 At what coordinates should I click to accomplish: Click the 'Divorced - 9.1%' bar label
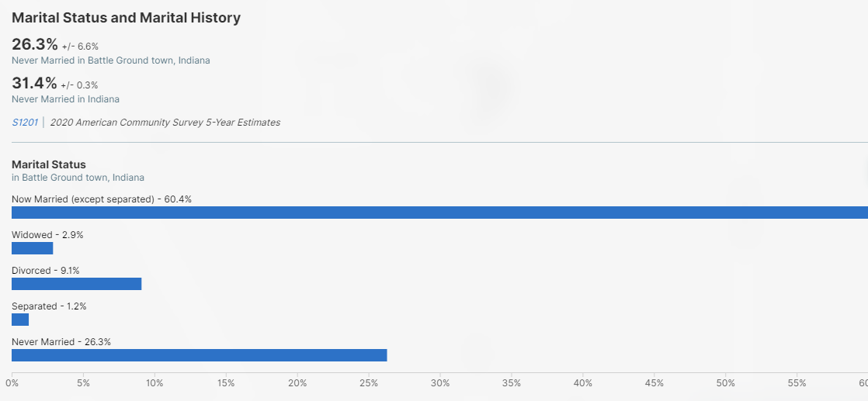[x=46, y=271]
